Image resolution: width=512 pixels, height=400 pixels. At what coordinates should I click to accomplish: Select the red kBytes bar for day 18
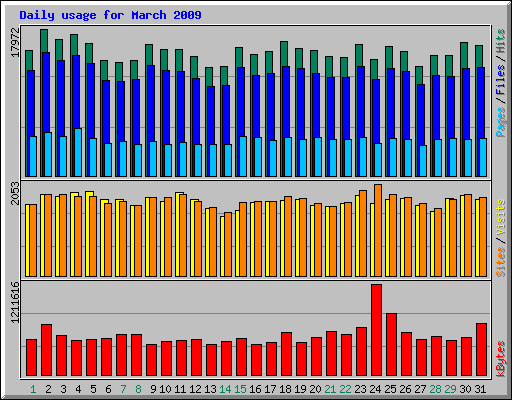pos(287,354)
